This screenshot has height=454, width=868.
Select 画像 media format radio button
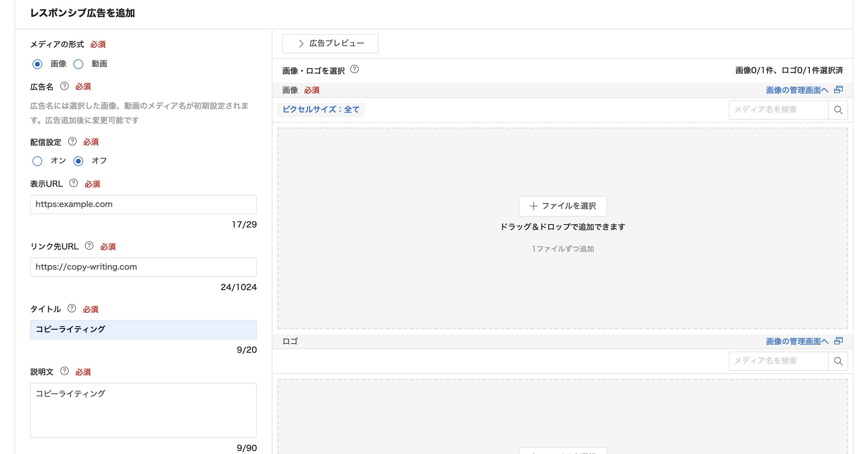click(x=37, y=64)
